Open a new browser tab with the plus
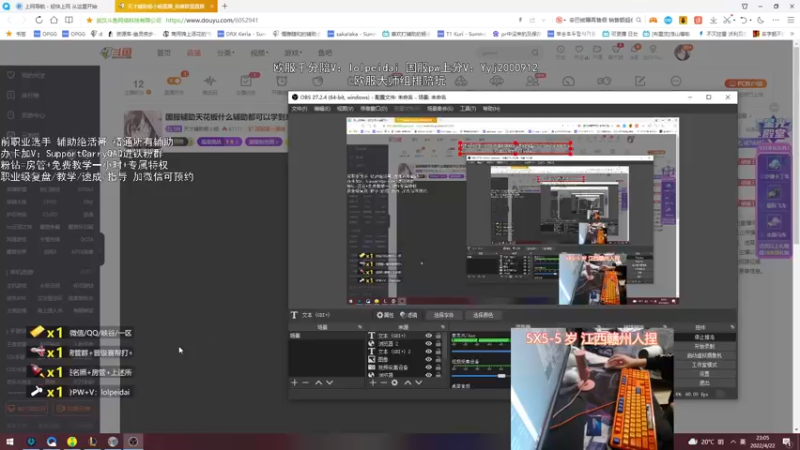Screen dimensions: 800x450 tap(224, 6)
